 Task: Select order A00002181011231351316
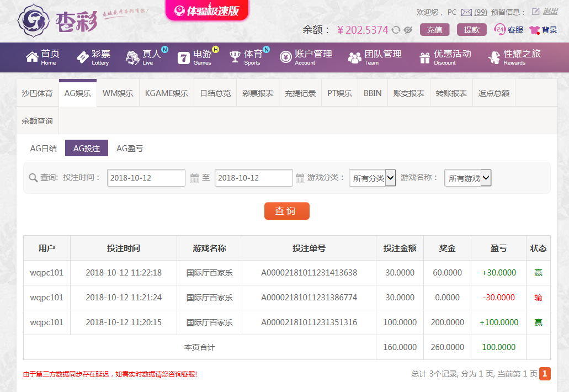click(x=309, y=322)
